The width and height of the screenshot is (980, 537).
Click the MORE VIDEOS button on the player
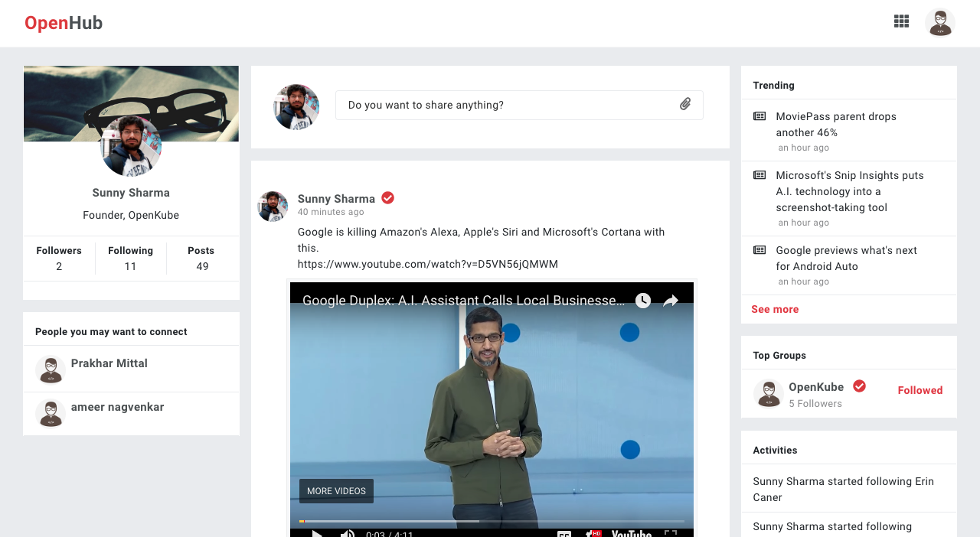[x=336, y=491]
